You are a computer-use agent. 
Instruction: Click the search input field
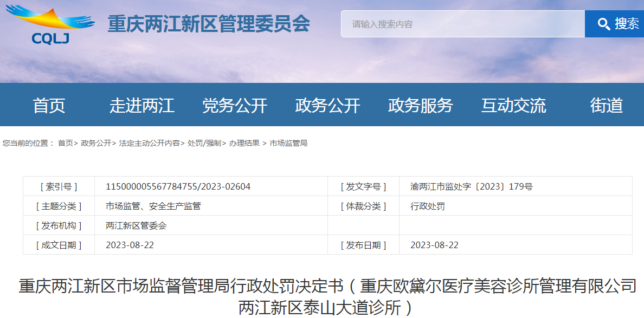461,23
